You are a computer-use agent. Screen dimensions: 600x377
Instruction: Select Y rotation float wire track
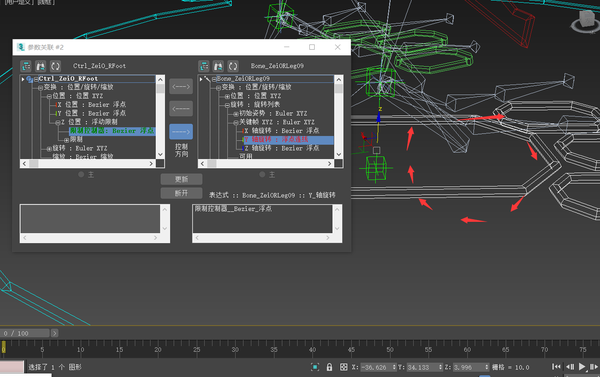[288, 140]
